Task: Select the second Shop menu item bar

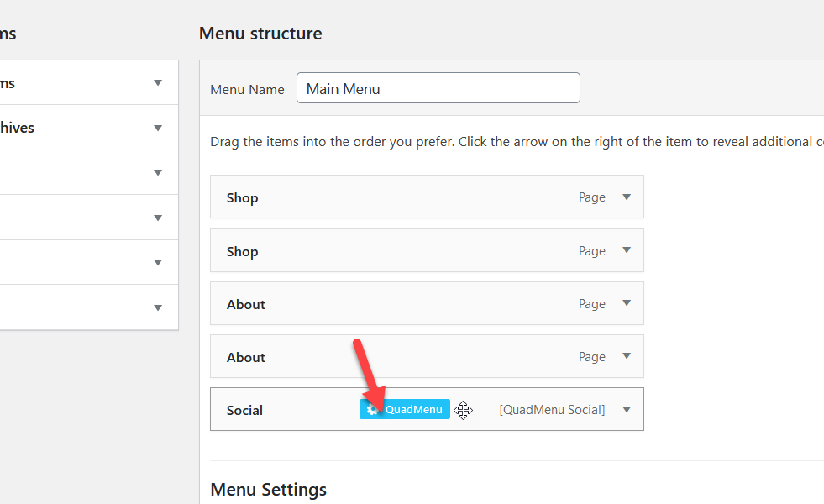Action: pos(427,250)
